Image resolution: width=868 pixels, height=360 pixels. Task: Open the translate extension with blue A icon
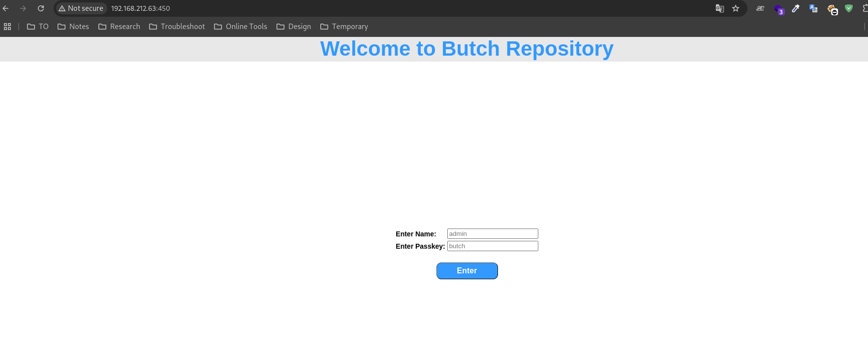813,8
